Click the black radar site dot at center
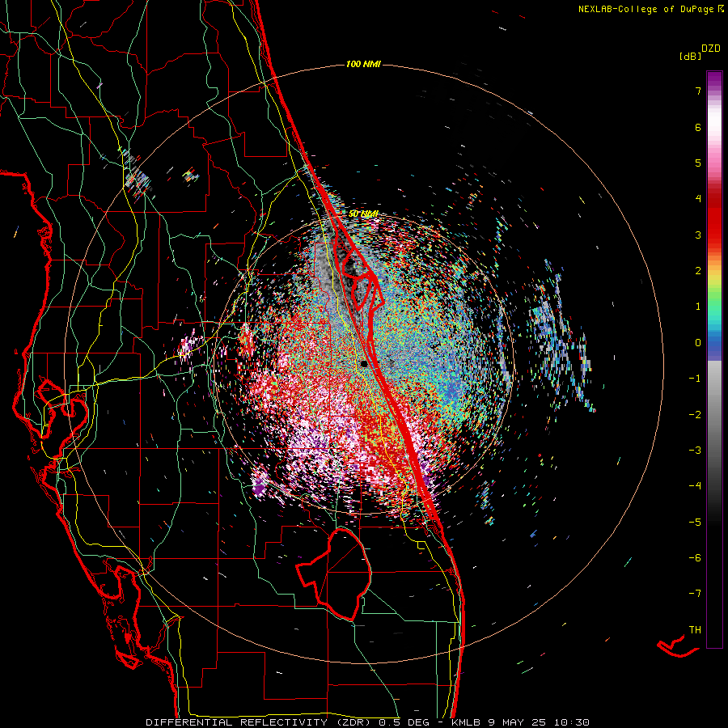Image resolution: width=728 pixels, height=728 pixels. pos(365,363)
